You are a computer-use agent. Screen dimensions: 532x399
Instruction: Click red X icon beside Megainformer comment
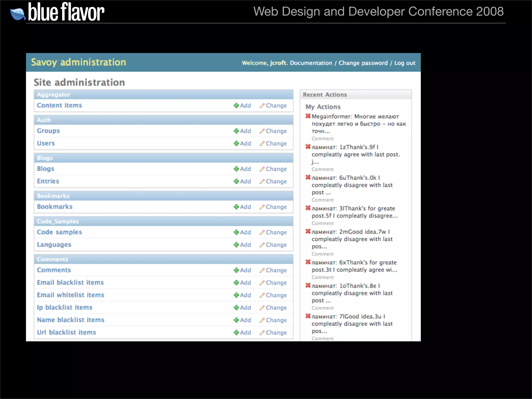click(308, 116)
